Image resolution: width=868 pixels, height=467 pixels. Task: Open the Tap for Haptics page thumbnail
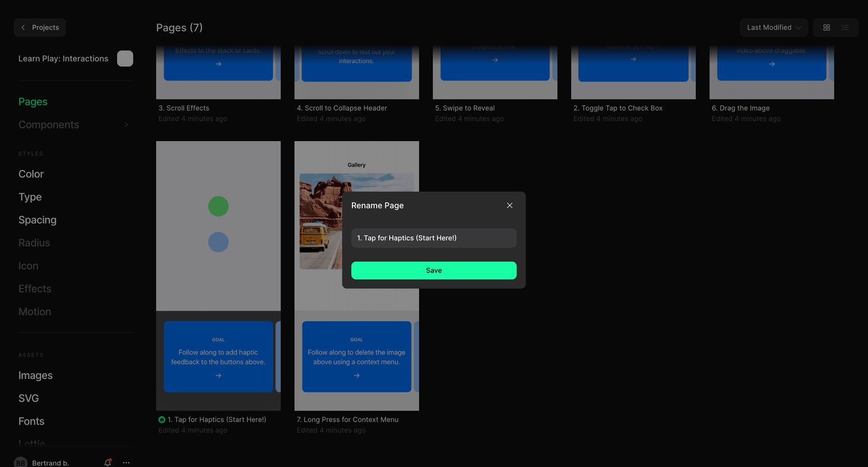point(218,275)
